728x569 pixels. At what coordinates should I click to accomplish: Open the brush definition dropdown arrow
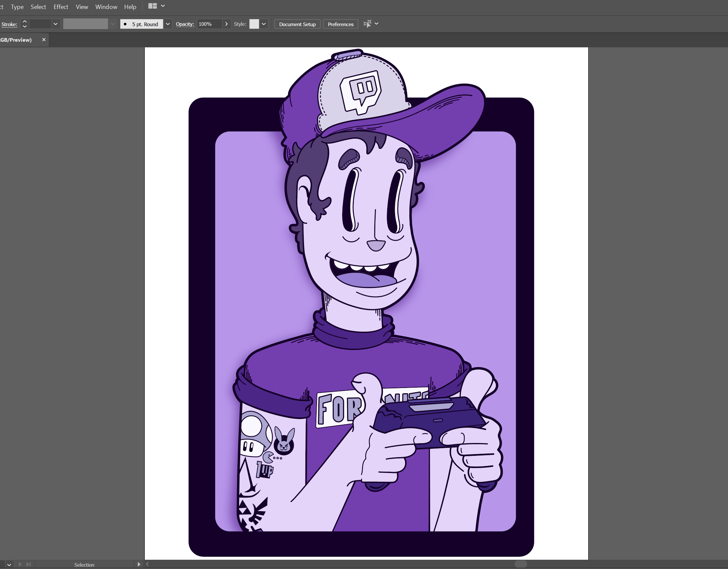[168, 24]
